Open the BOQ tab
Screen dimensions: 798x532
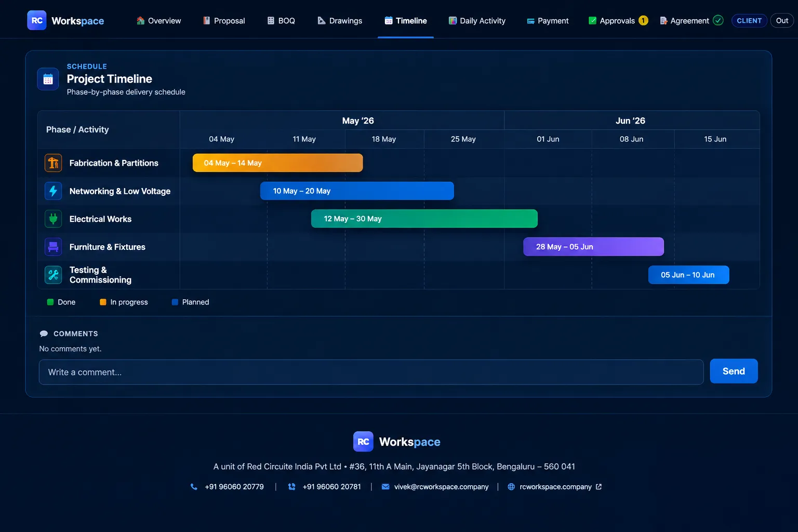pyautogui.click(x=281, y=21)
